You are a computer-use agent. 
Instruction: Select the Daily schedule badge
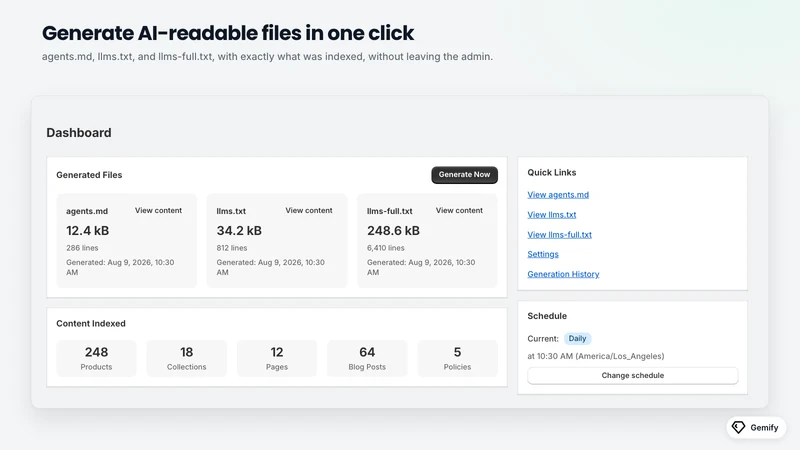[x=577, y=338]
